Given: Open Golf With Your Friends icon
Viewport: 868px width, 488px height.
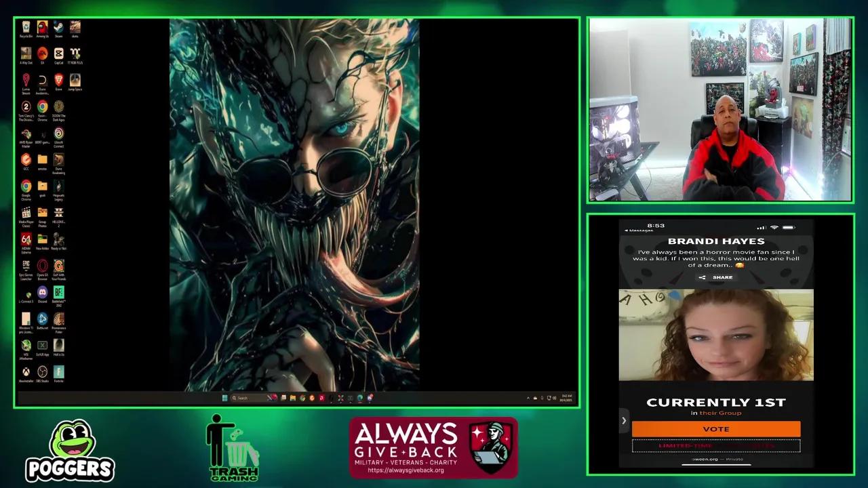Looking at the screenshot, I should pyautogui.click(x=59, y=268).
